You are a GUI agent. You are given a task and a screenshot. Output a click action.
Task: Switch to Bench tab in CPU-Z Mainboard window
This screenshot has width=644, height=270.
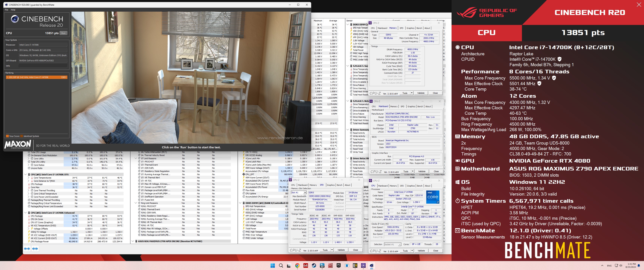pos(420,106)
